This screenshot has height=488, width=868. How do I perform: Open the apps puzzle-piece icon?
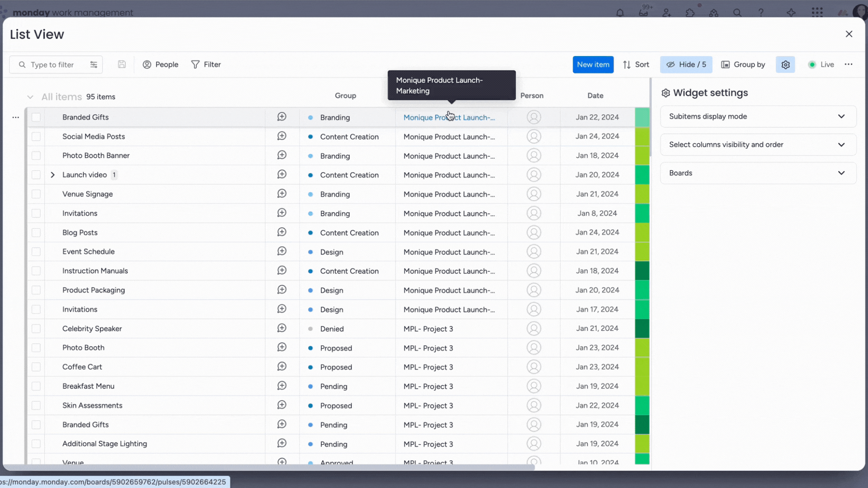(x=690, y=13)
